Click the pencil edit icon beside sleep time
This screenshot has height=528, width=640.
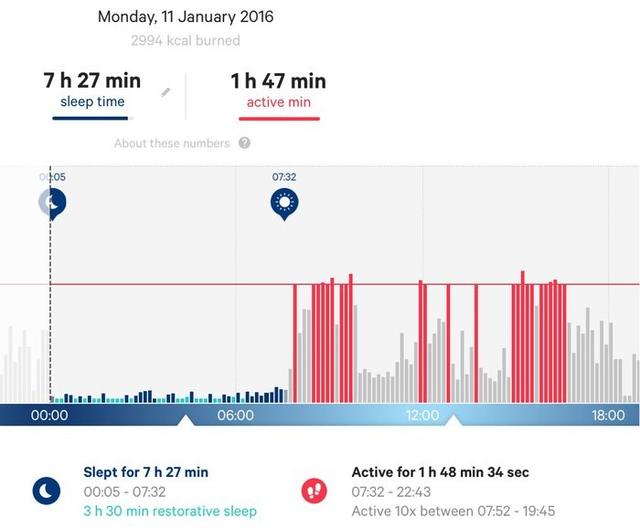coord(165,93)
